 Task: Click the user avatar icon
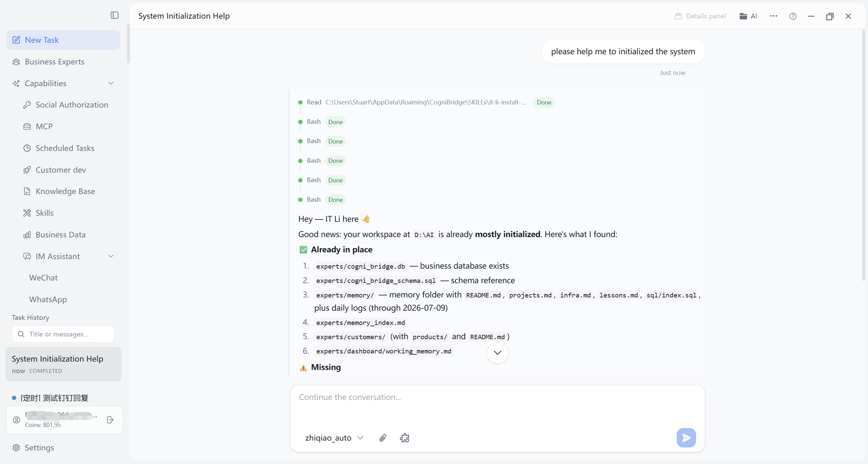[17, 420]
